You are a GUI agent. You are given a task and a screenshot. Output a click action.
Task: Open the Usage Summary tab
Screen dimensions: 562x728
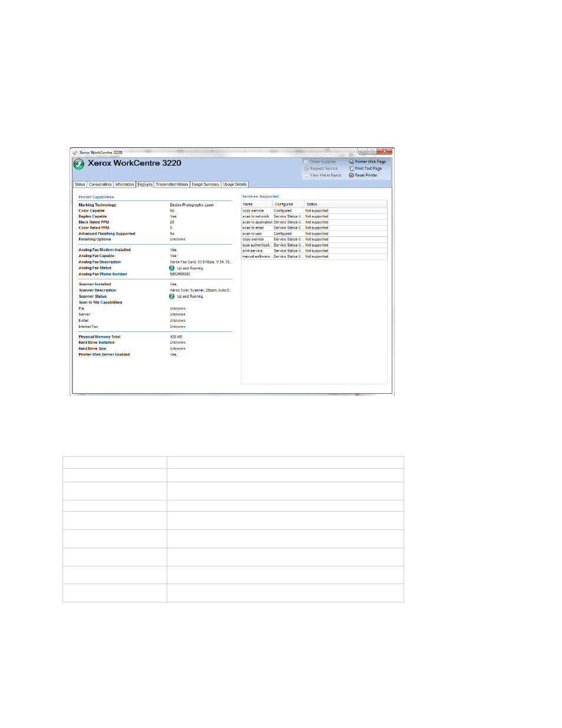click(x=206, y=185)
